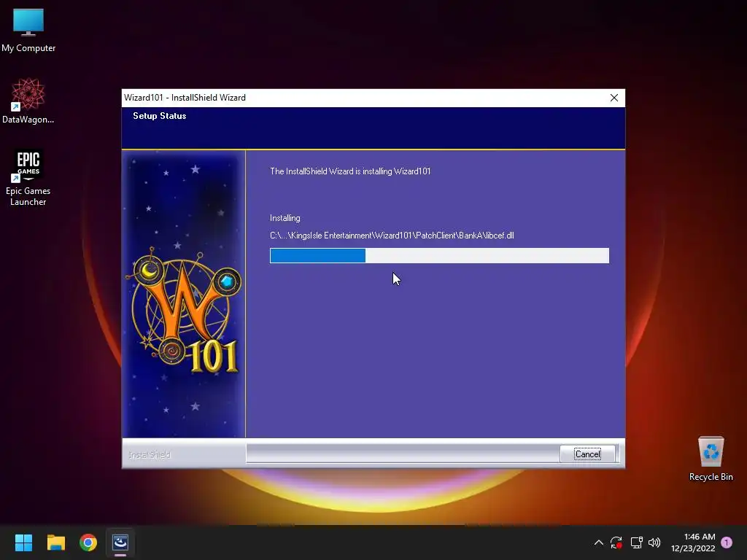This screenshot has height=560, width=747.
Task: Launch Google Chrome from taskbar
Action: (x=88, y=542)
